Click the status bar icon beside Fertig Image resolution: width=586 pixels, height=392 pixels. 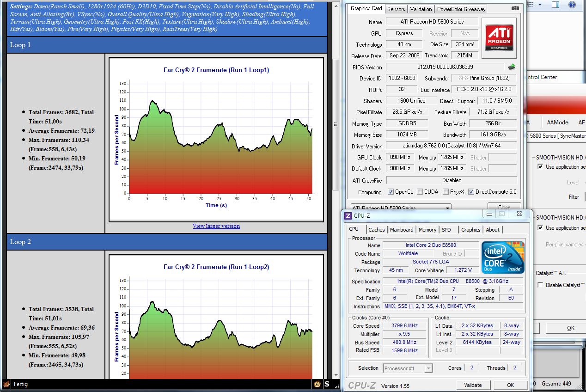click(6, 384)
